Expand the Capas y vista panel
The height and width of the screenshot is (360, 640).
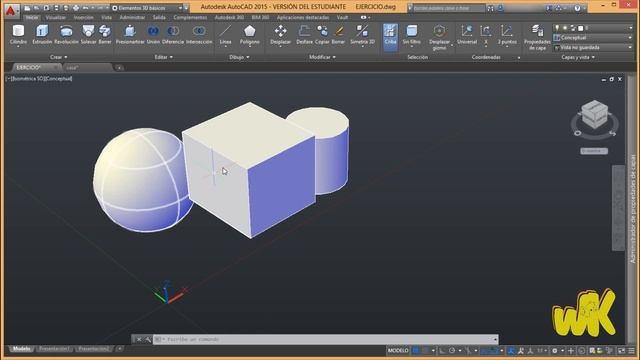[x=578, y=57]
